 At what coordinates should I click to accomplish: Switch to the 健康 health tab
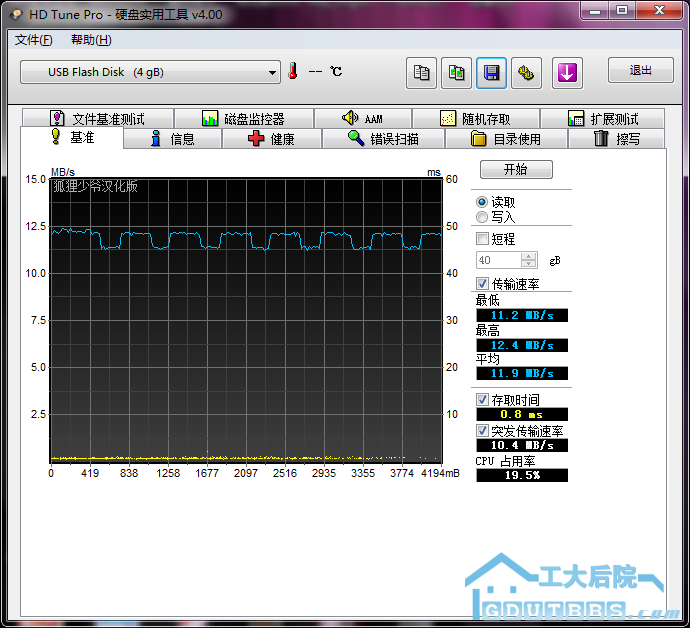272,139
